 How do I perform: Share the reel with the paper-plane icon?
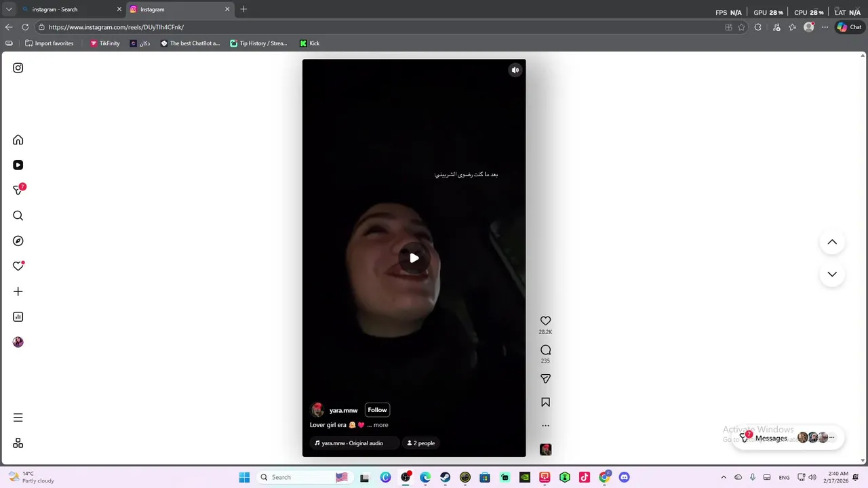[x=545, y=379]
